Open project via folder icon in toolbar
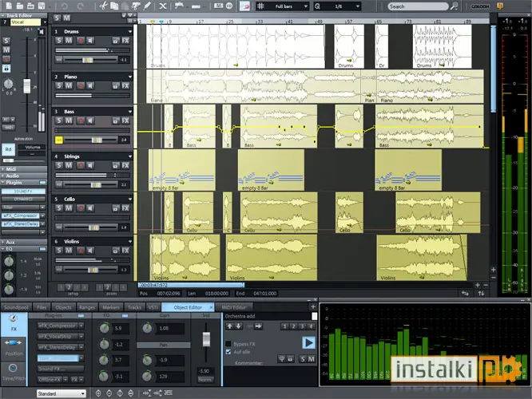The width and height of the screenshot is (532, 399). [x=20, y=6]
